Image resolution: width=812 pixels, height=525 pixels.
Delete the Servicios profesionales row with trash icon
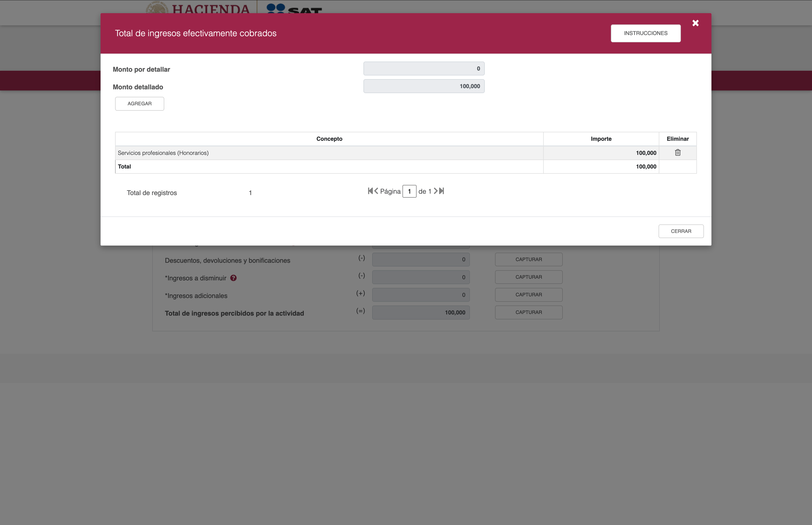click(x=677, y=153)
